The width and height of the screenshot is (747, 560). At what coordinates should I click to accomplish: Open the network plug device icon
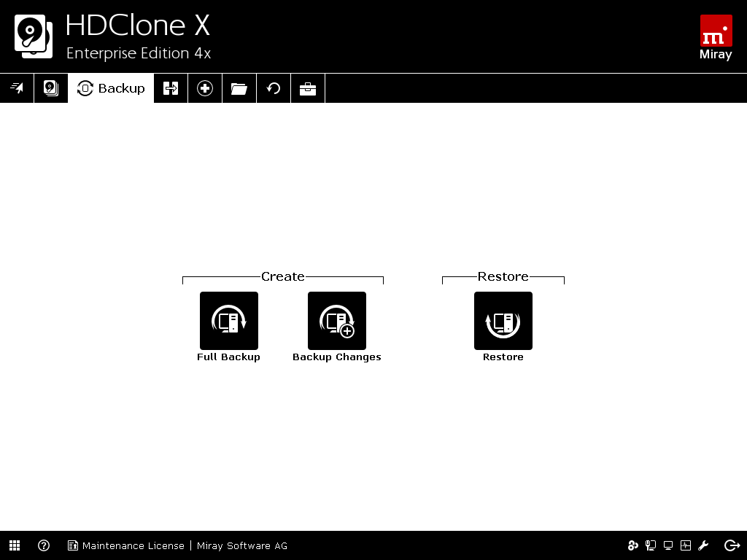coord(650,545)
